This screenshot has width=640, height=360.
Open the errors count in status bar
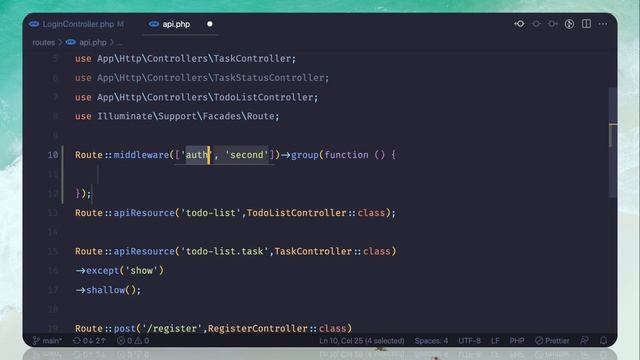124,340
